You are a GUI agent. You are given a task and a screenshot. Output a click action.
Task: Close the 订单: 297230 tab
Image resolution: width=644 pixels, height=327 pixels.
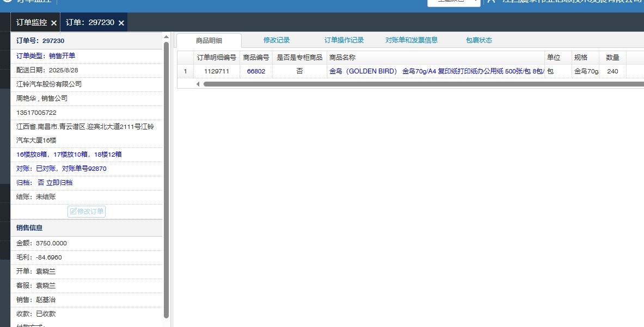click(x=121, y=23)
